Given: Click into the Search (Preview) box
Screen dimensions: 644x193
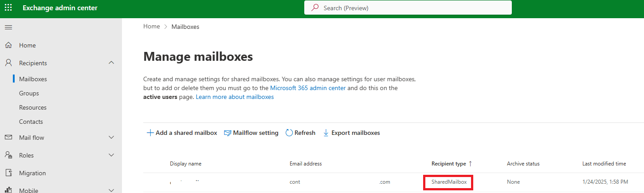Looking at the screenshot, I should tap(408, 8).
